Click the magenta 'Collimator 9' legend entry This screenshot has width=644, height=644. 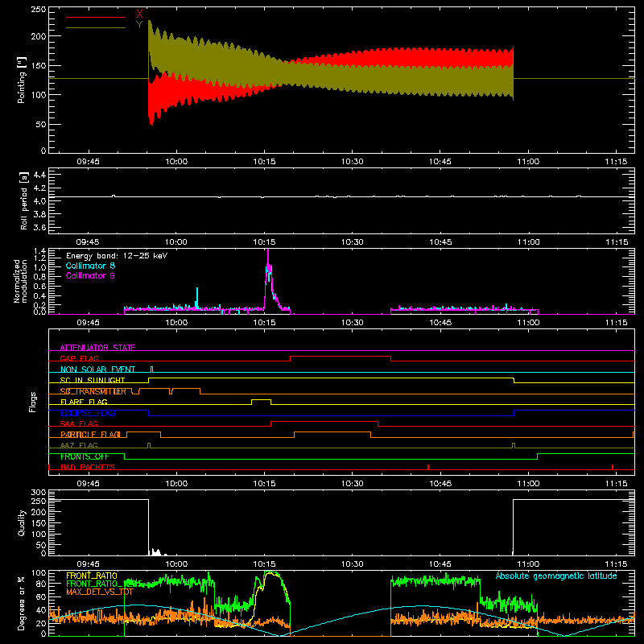[x=90, y=275]
